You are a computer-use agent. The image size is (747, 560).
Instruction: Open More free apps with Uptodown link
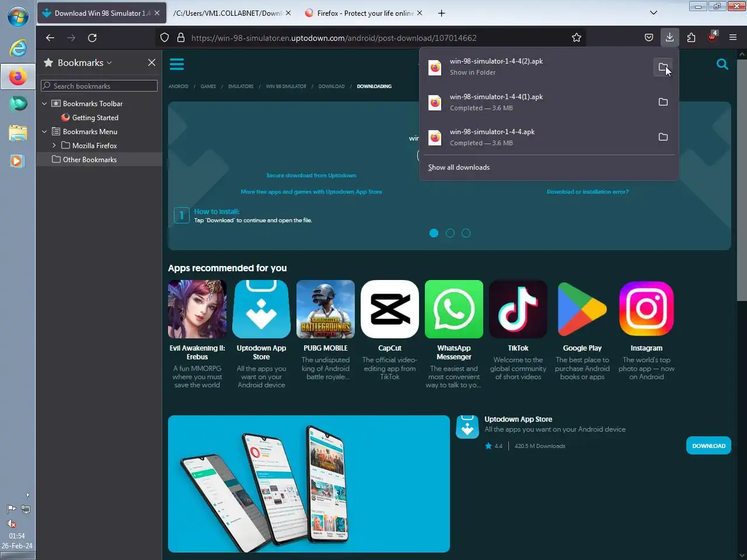coord(311,192)
